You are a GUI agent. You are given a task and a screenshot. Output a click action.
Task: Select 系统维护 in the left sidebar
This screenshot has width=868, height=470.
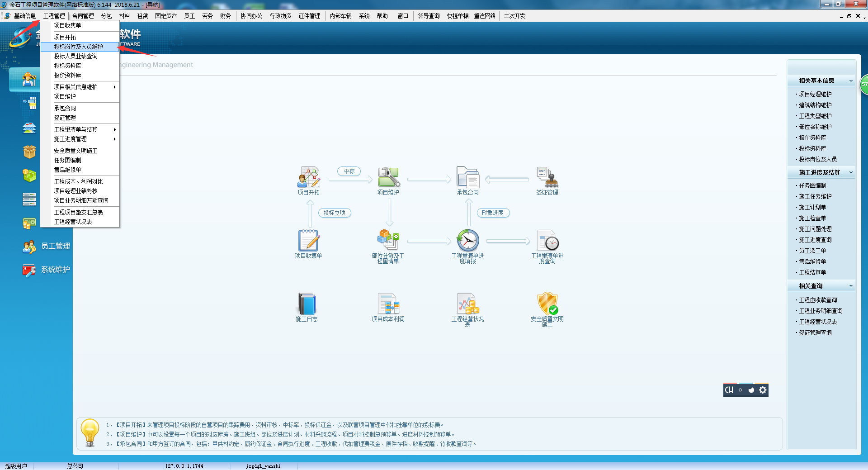47,270
